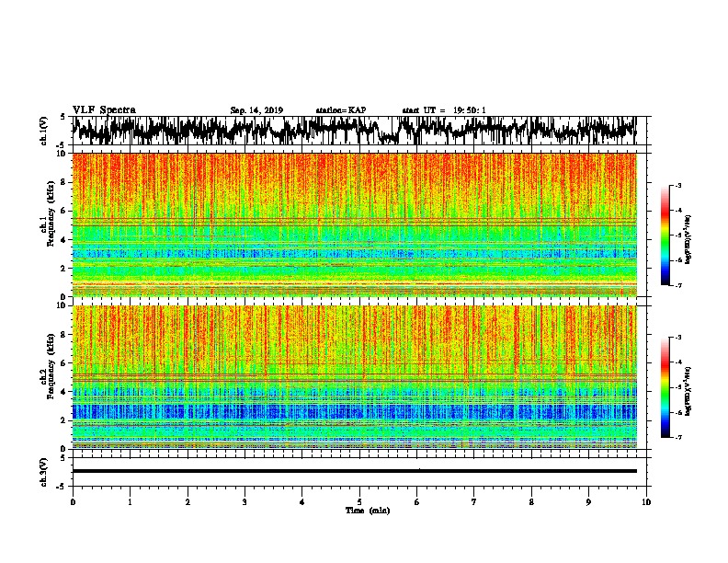
Task: Click the time axis tick label '7'
Action: (474, 502)
